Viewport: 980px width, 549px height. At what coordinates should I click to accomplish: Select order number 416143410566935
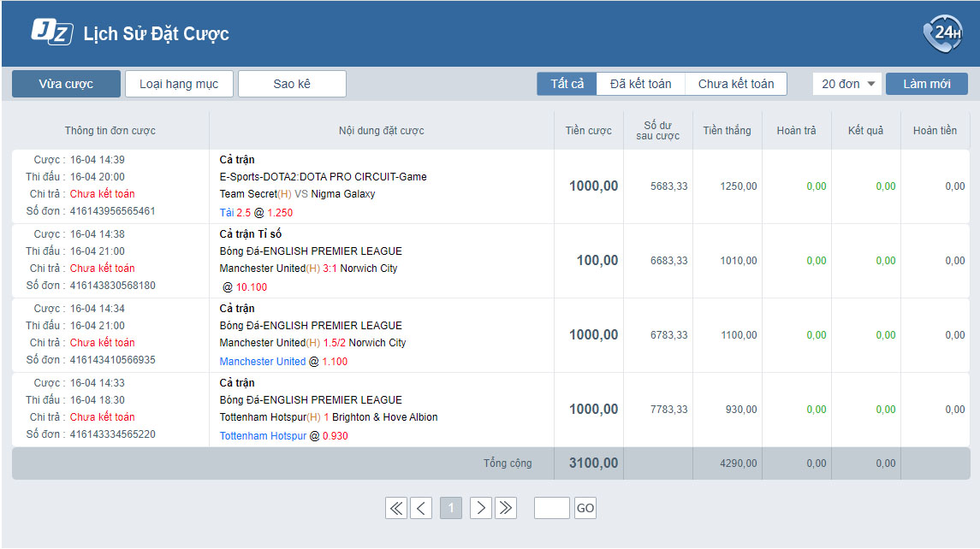tap(112, 360)
